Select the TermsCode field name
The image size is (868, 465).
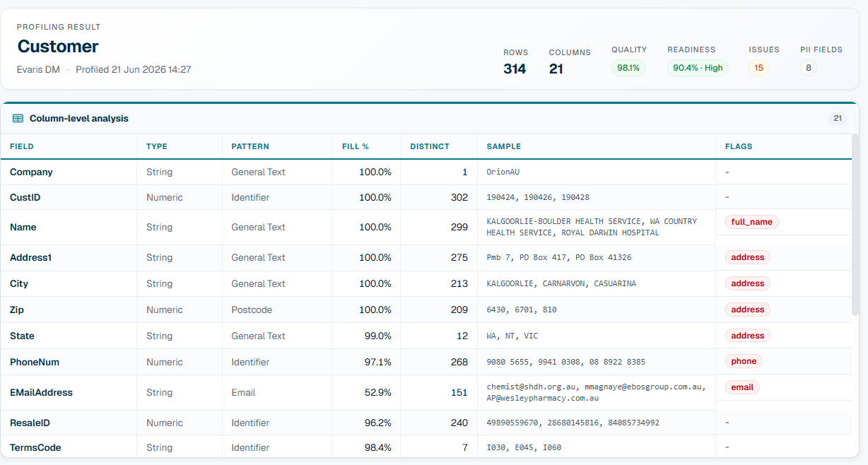coord(35,448)
